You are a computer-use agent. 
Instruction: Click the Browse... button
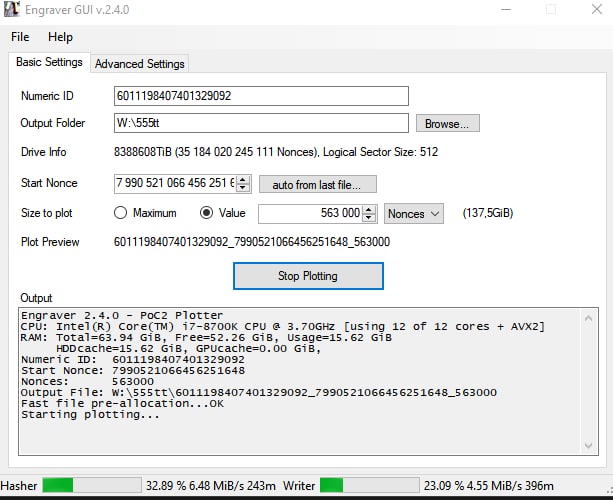447,124
